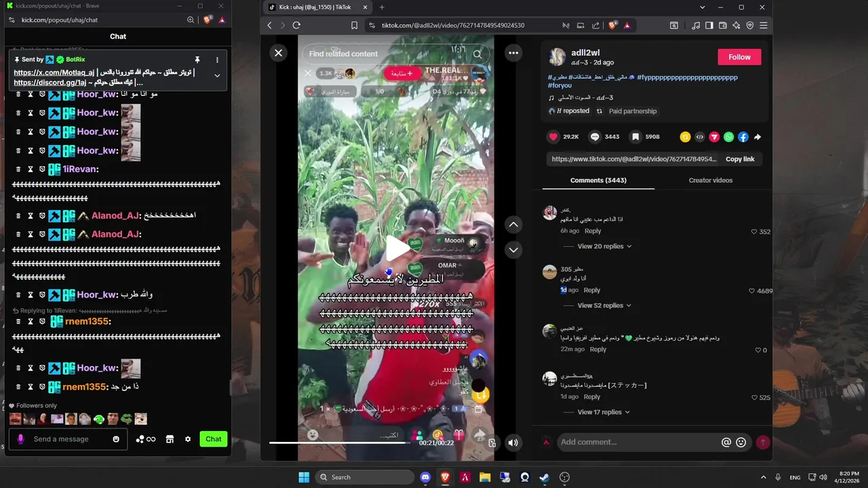Open the adll2wl profile avatar
868x488 pixels.
pos(557,57)
